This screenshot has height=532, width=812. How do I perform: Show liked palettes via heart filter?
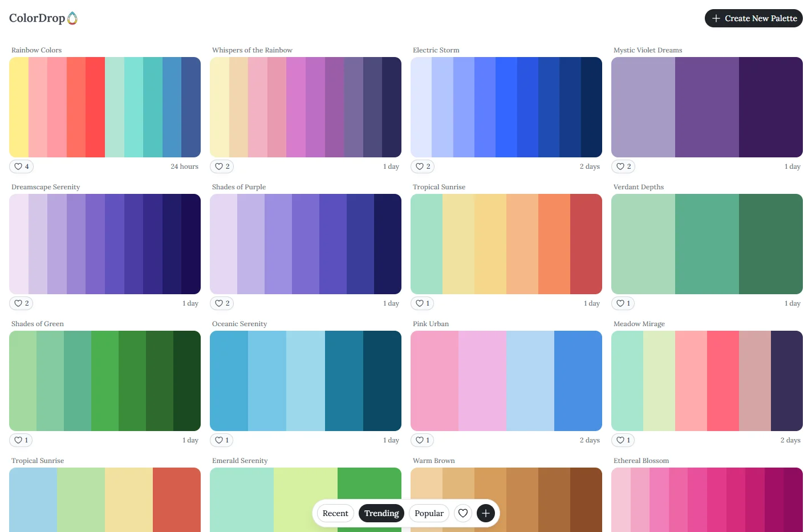tap(463, 513)
